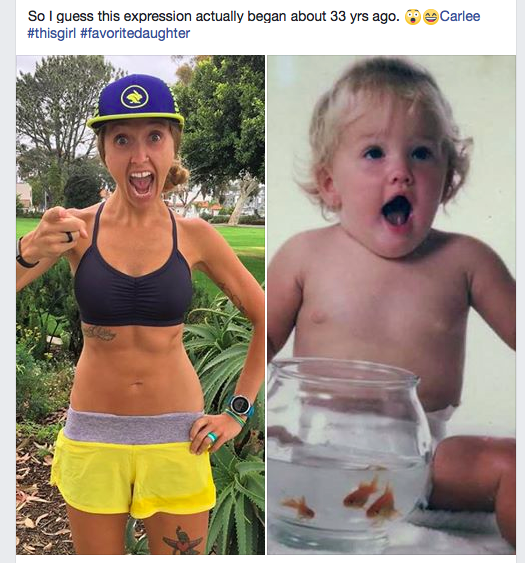Click the astonished face emoji
Screen dimensions: 525x563
coord(412,17)
